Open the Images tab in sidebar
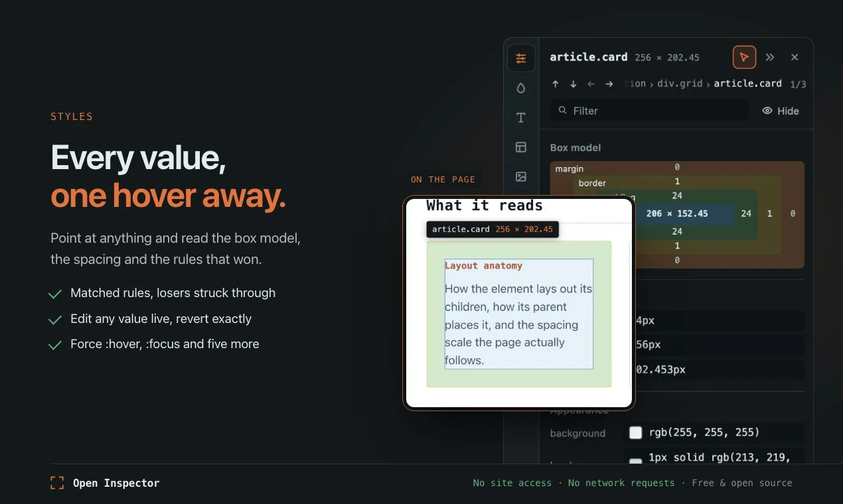 [521, 176]
